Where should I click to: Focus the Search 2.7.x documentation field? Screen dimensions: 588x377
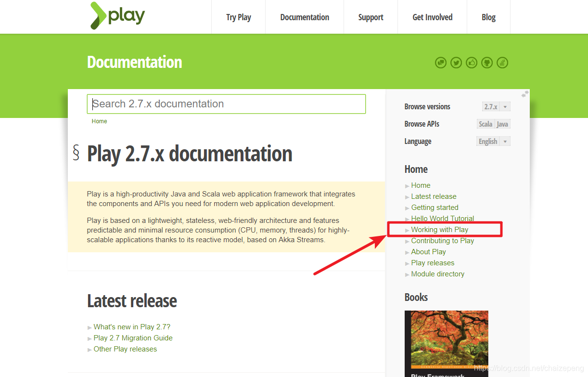pyautogui.click(x=226, y=104)
